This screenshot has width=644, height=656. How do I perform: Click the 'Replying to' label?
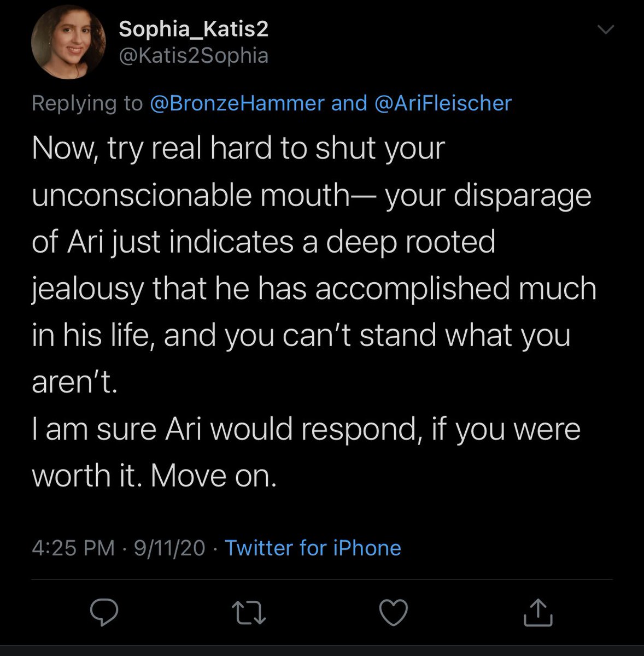[x=87, y=104]
